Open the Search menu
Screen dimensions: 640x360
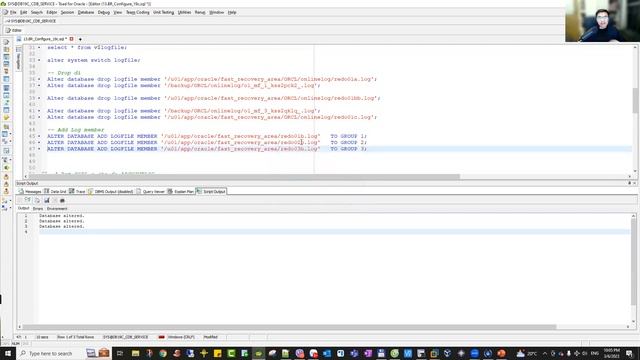click(x=37, y=13)
